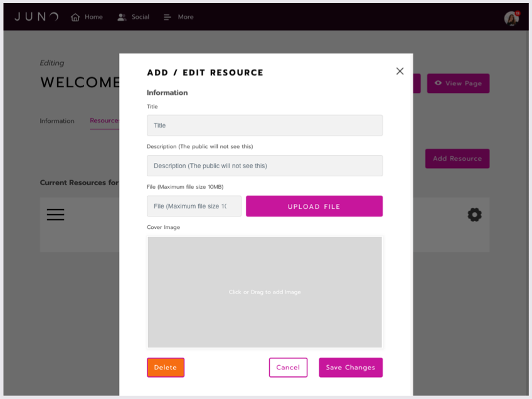532x399 pixels.
Task: Click the Cover Image drop area
Action: click(265, 292)
